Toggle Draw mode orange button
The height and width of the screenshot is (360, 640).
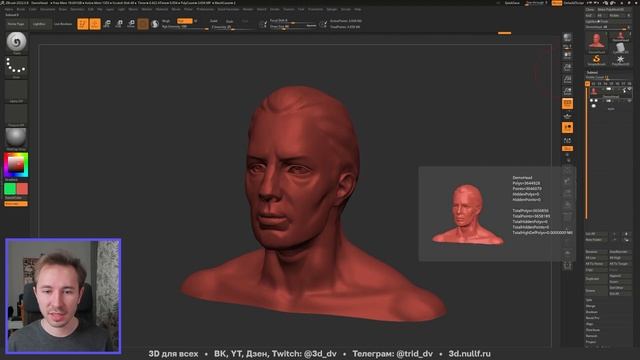(x=95, y=24)
